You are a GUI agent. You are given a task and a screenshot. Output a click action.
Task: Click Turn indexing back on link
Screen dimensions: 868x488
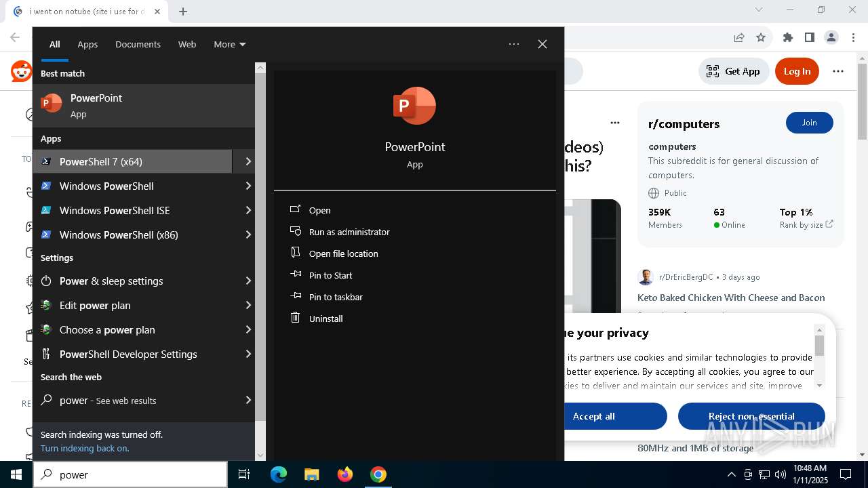pos(85,448)
